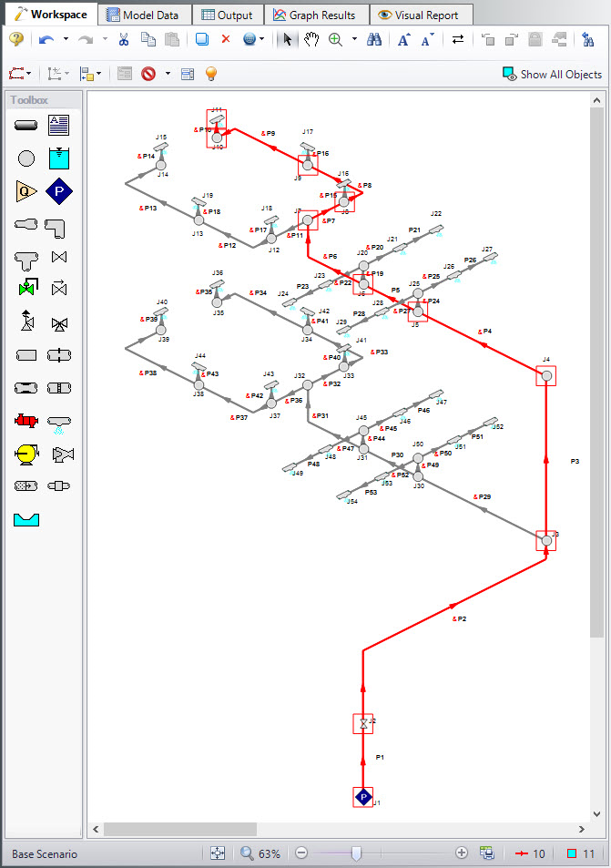The image size is (611, 868).
Task: Choose the Spray Discharge junction tool
Action: click(59, 421)
